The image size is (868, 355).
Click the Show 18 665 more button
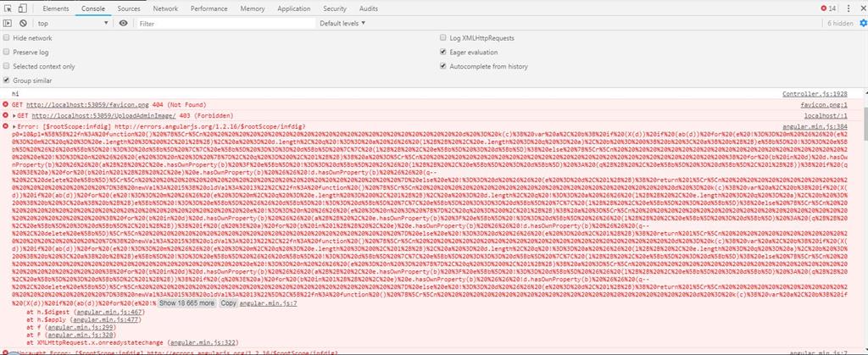click(187, 303)
